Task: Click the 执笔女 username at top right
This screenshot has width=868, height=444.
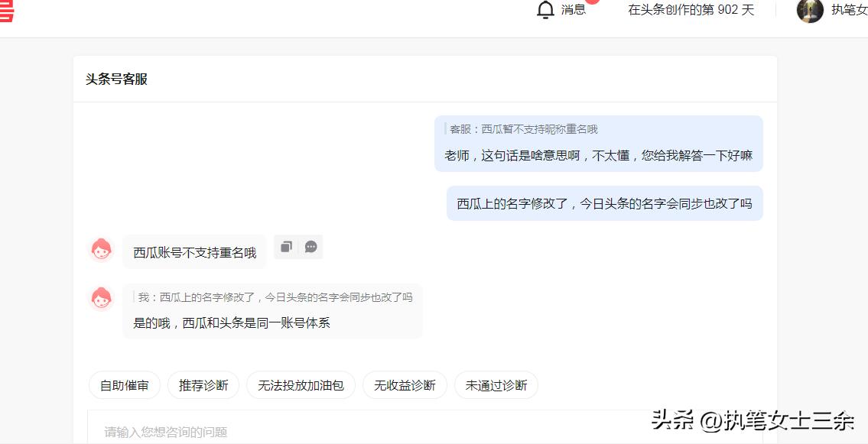Action: [849, 11]
